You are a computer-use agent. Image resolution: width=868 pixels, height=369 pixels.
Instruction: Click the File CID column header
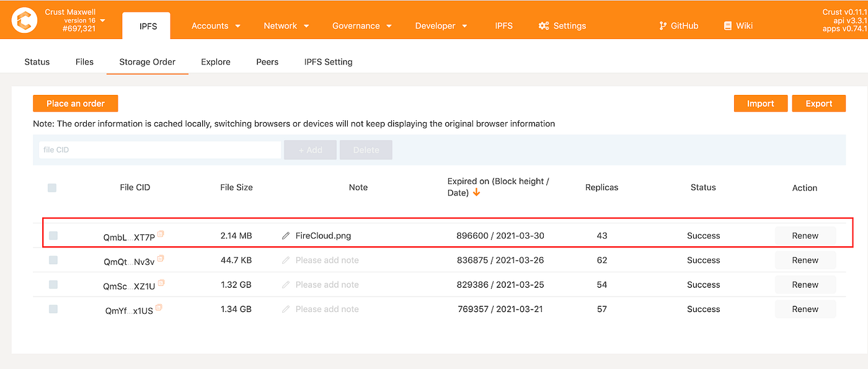click(x=135, y=187)
